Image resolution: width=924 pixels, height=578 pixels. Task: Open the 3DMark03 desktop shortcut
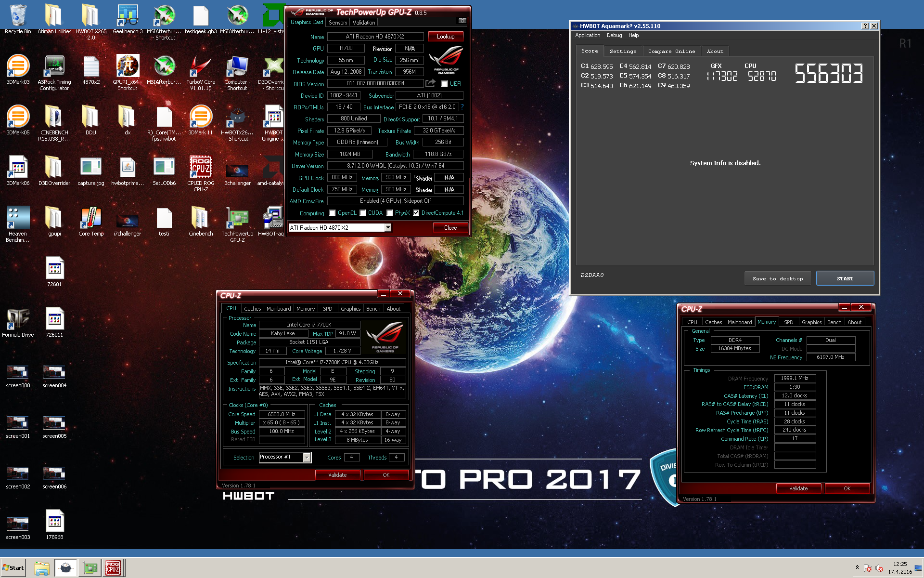pyautogui.click(x=18, y=70)
